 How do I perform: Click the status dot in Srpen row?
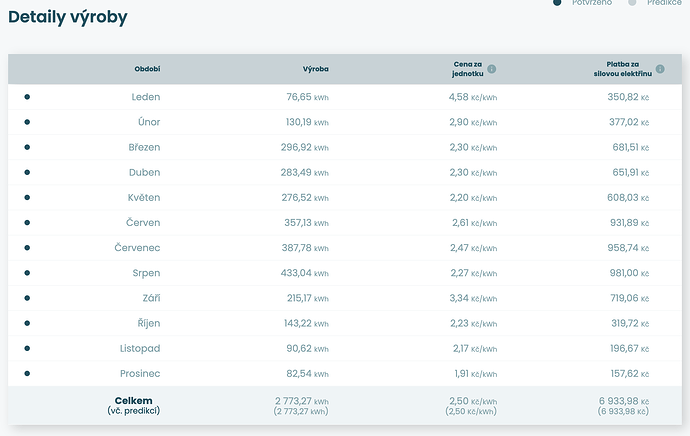27,273
